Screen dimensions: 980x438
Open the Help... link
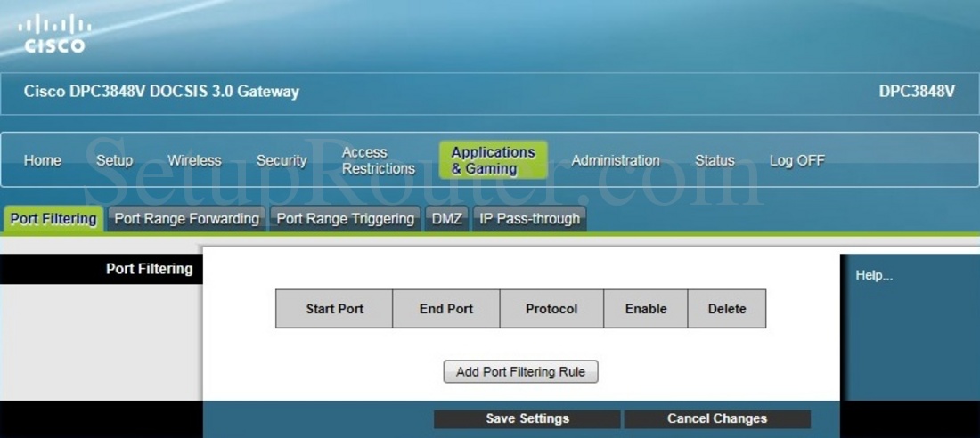click(x=874, y=275)
